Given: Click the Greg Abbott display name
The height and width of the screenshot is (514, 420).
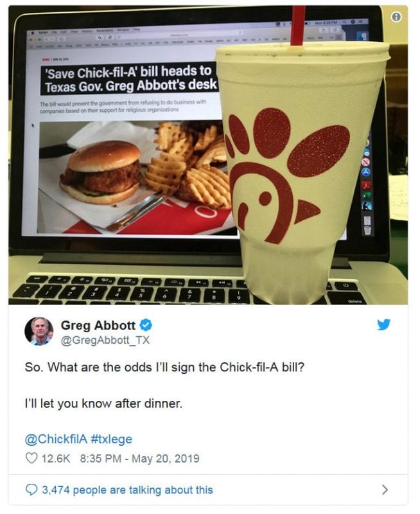Looking at the screenshot, I should [98, 325].
